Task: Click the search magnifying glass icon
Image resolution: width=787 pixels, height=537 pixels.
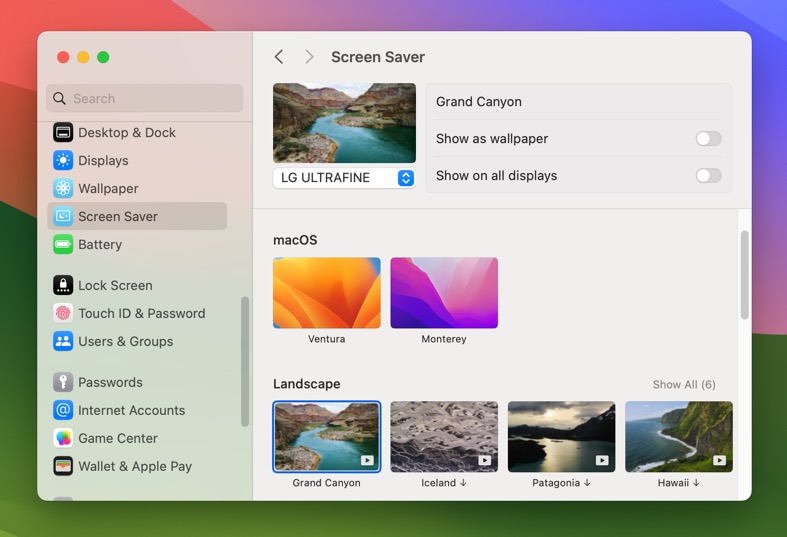Action: point(59,98)
